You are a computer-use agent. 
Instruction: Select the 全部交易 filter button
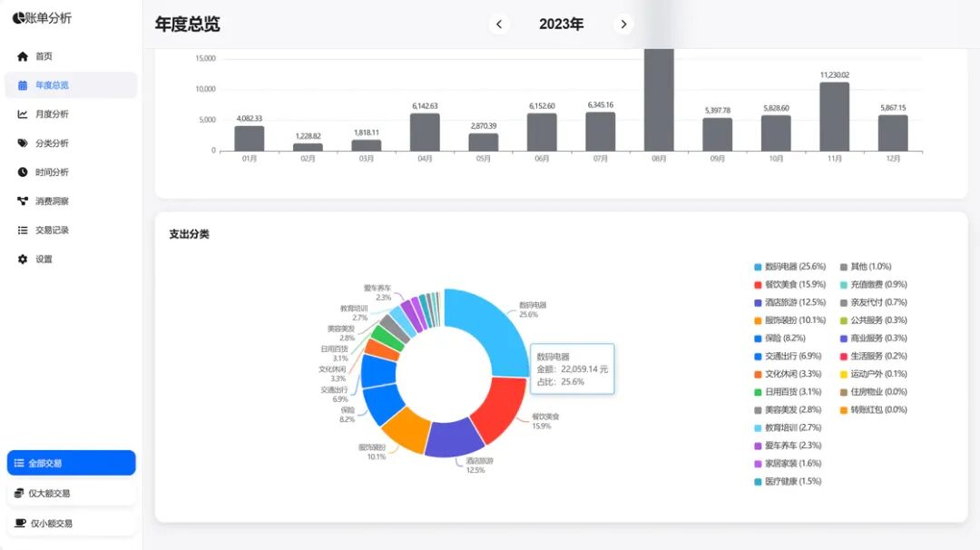point(72,463)
